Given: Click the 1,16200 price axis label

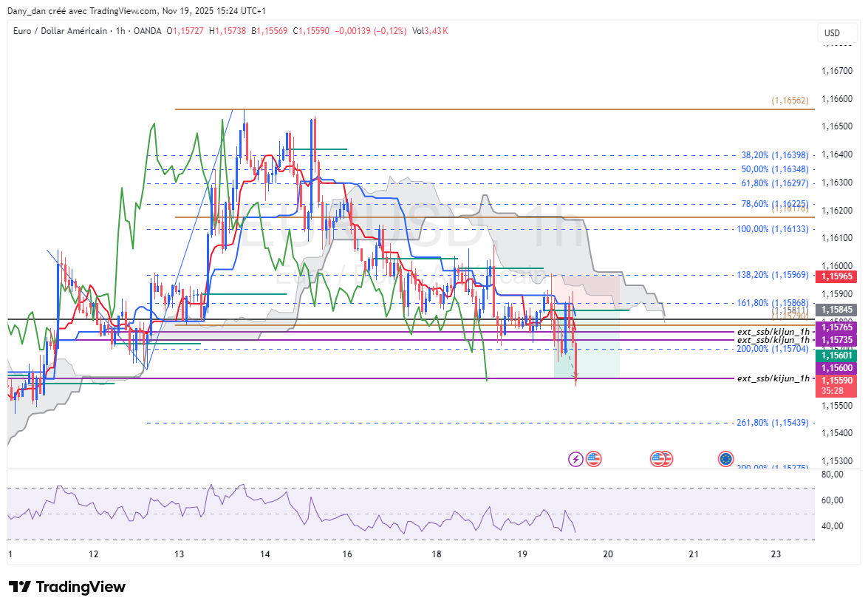Looking at the screenshot, I should [837, 211].
